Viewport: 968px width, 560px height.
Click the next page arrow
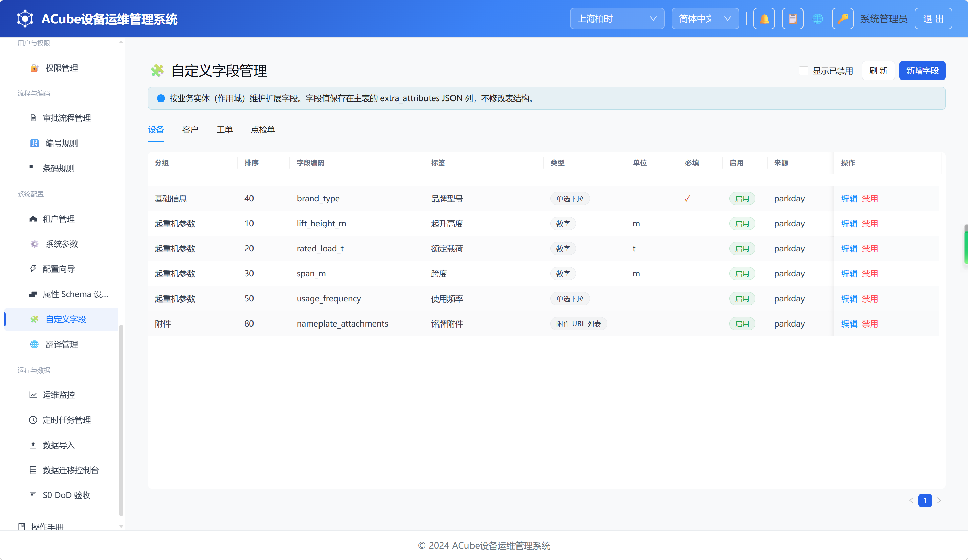(x=939, y=500)
